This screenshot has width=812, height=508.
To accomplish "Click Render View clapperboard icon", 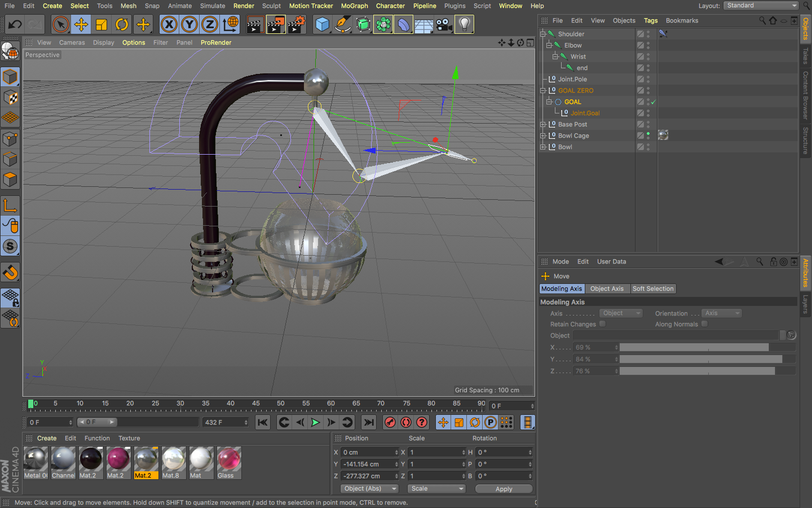I will 255,24.
